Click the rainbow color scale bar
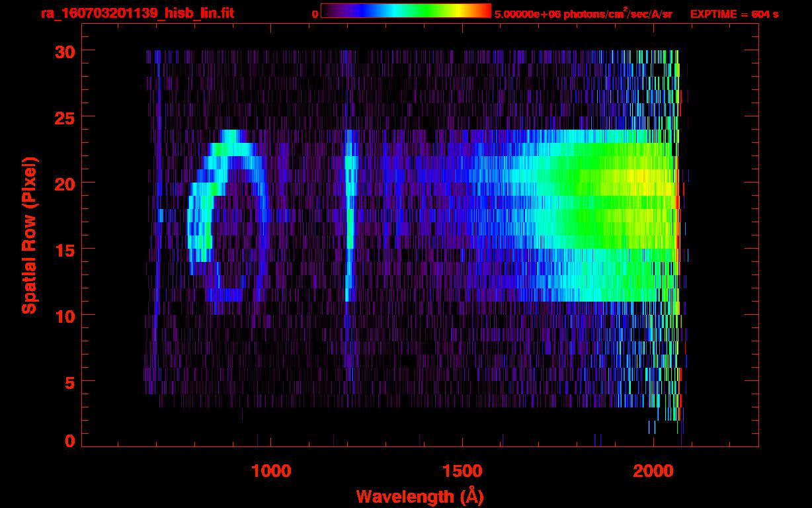The width and height of the screenshot is (812, 508). click(x=405, y=11)
